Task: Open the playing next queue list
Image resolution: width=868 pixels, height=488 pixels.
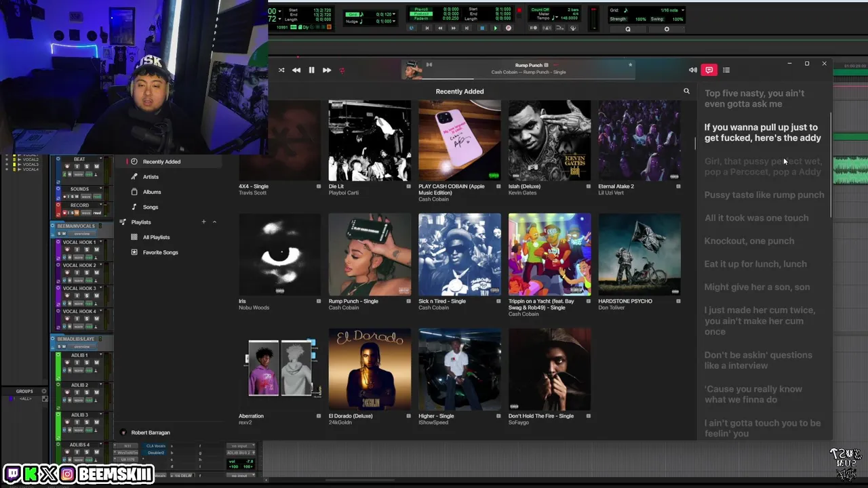Action: (726, 70)
